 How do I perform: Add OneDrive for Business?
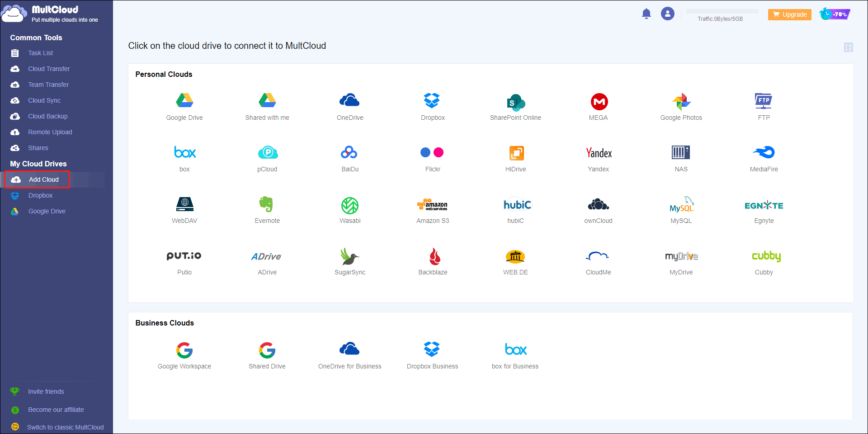pos(349,349)
